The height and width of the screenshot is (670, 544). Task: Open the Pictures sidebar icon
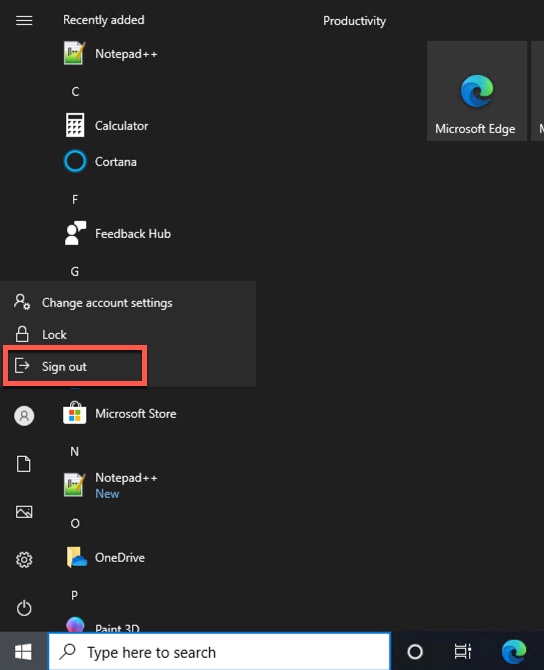click(x=24, y=511)
